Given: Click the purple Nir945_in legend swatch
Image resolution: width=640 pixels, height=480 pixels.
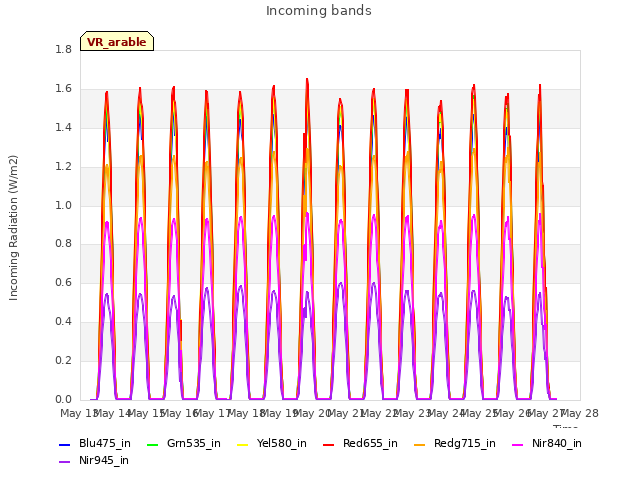Looking at the screenshot, I should pos(64,462).
